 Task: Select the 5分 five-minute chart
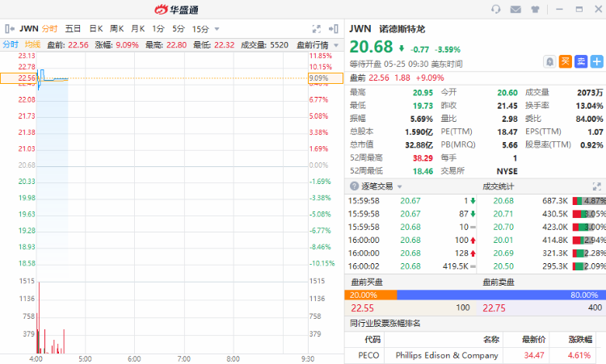pyautogui.click(x=179, y=28)
